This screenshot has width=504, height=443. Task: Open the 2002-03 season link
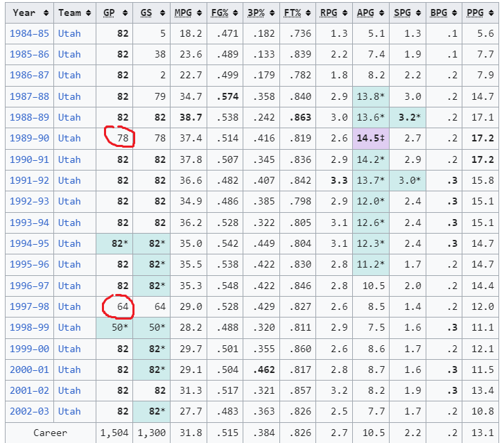29,411
